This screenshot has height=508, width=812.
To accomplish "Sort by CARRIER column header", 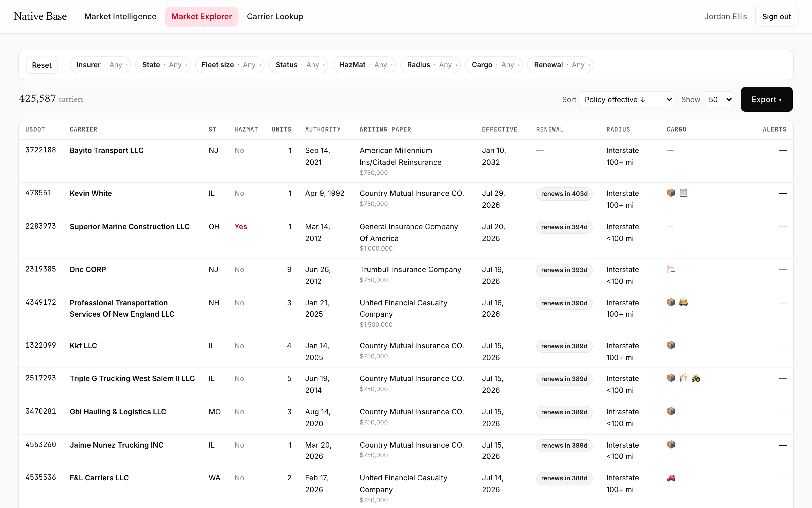I will [x=83, y=129].
